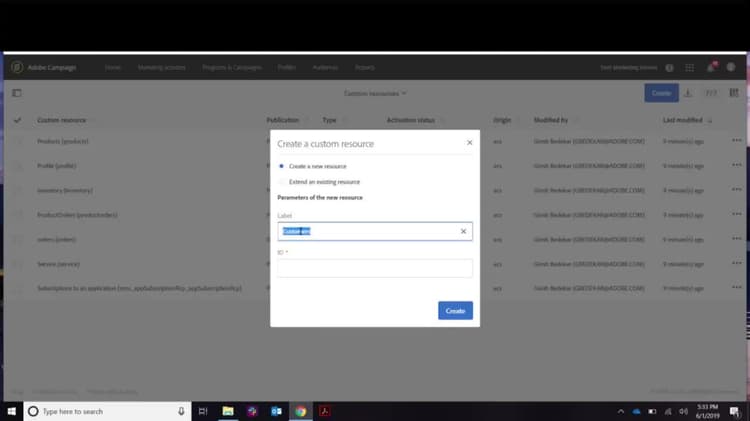Click the help icon in the top bar
Image resolution: width=750 pixels, height=421 pixels.
(x=670, y=68)
